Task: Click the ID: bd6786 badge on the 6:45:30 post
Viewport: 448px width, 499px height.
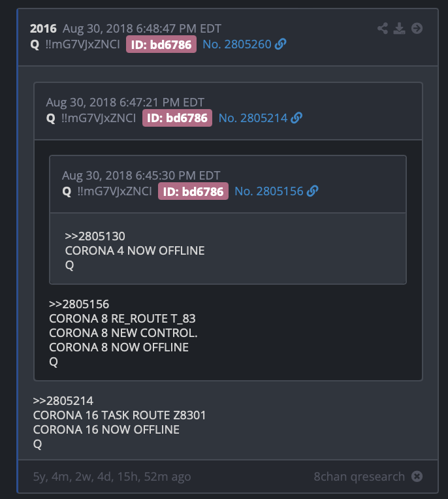Action: pyautogui.click(x=193, y=191)
